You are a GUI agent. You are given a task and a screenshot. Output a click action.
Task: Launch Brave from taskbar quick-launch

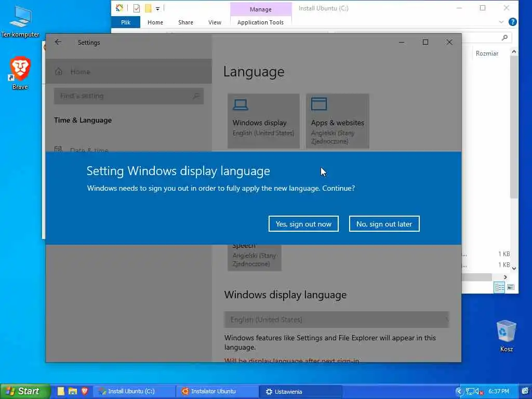tap(85, 391)
